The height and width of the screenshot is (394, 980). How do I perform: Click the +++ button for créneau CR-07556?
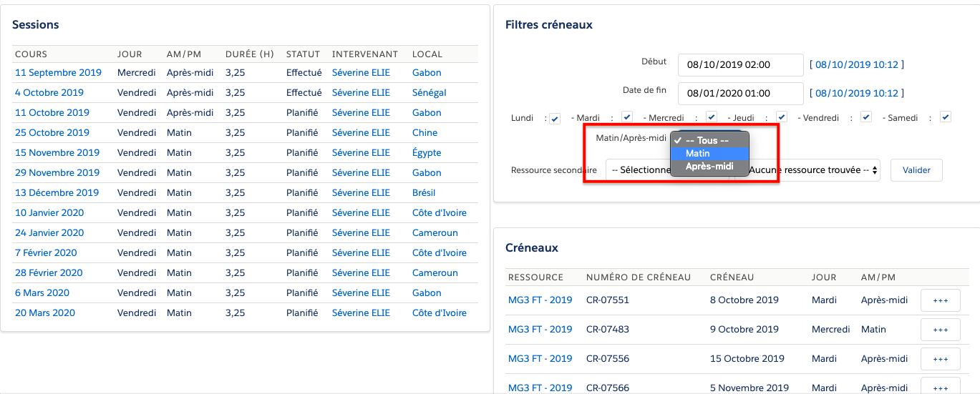click(x=940, y=359)
